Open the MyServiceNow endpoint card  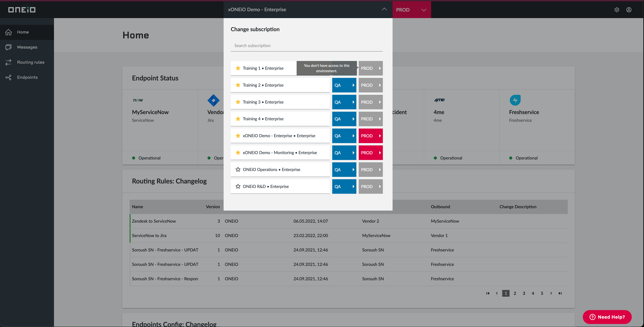tap(160, 127)
